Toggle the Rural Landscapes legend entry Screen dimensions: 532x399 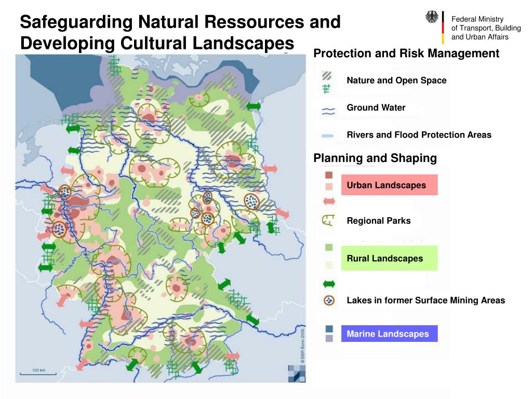390,258
